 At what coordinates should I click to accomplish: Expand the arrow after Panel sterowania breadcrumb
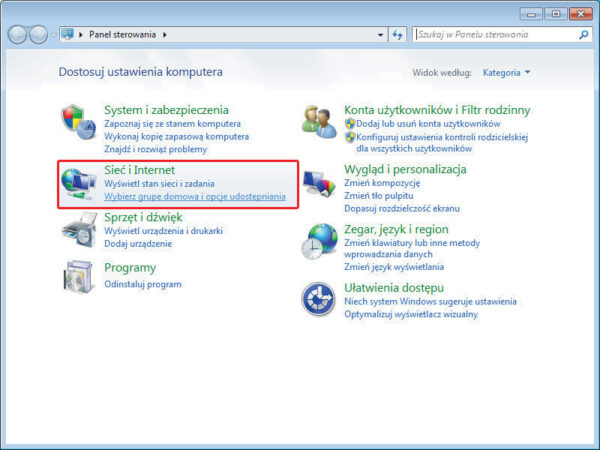(x=165, y=34)
